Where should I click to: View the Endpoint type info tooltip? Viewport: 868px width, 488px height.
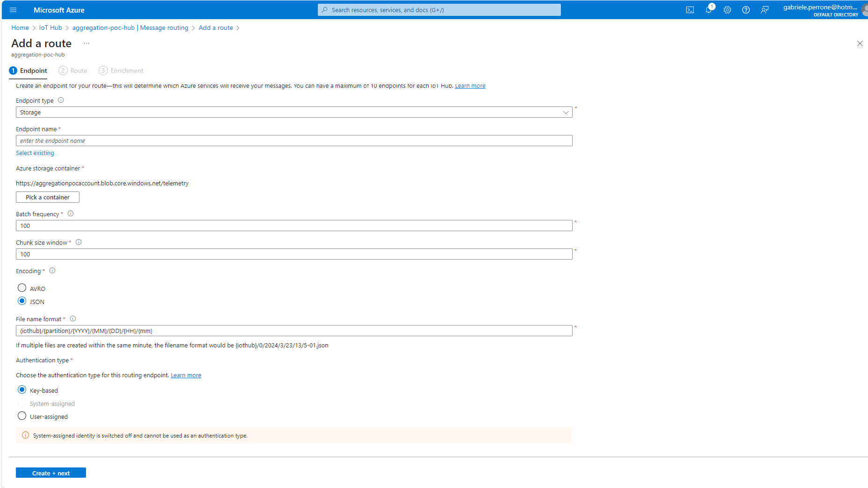coord(61,100)
